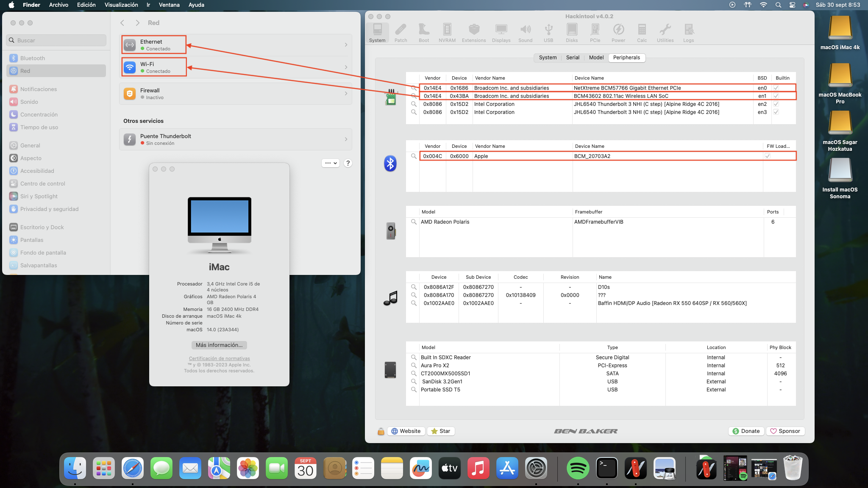The width and height of the screenshot is (868, 488).
Task: Toggle FW Loaded checkbox for BCM_20703A2
Action: (x=768, y=156)
